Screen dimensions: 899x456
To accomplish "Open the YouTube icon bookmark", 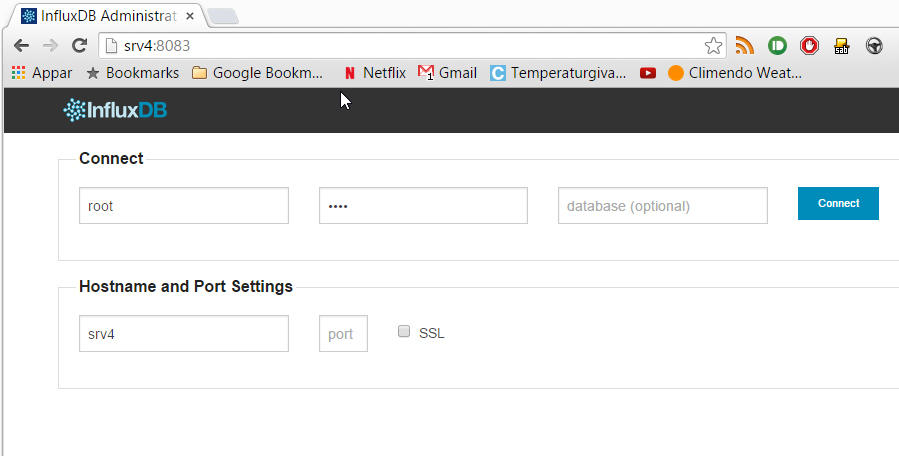I will (x=648, y=73).
